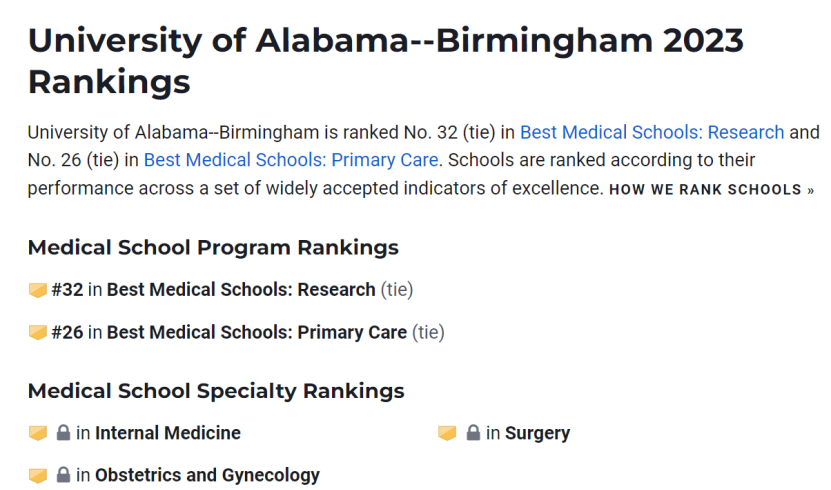Click the badge icon beside #32 Research ranking
The height and width of the screenshot is (490, 831).
coord(38,290)
